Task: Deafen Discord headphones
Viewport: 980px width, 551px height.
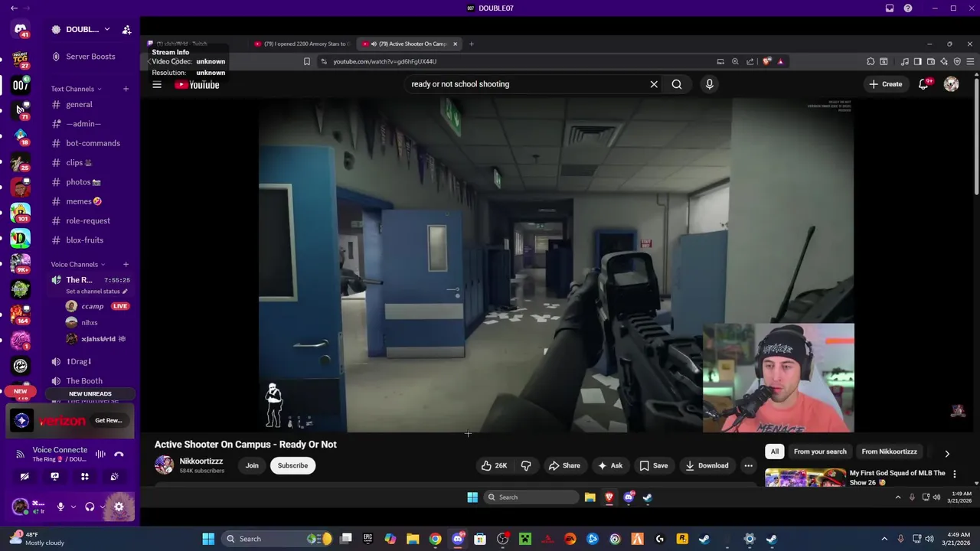Action: [90, 507]
